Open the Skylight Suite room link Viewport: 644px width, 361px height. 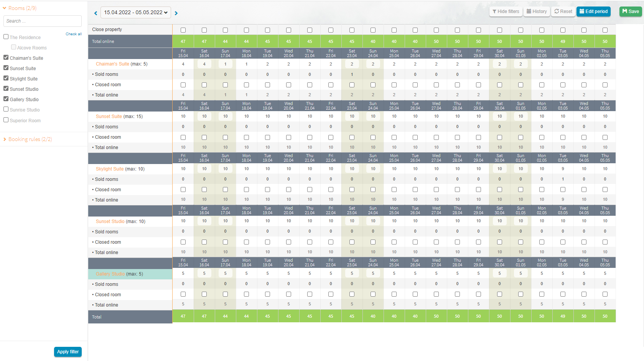(x=110, y=169)
